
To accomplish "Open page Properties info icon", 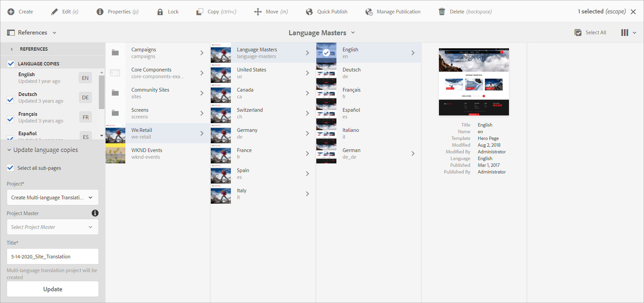I will (x=100, y=12).
